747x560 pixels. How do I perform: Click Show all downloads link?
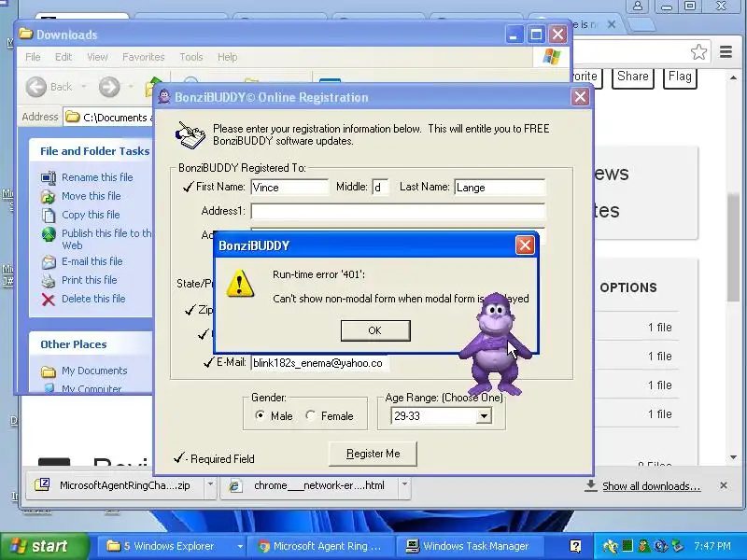pos(651,486)
